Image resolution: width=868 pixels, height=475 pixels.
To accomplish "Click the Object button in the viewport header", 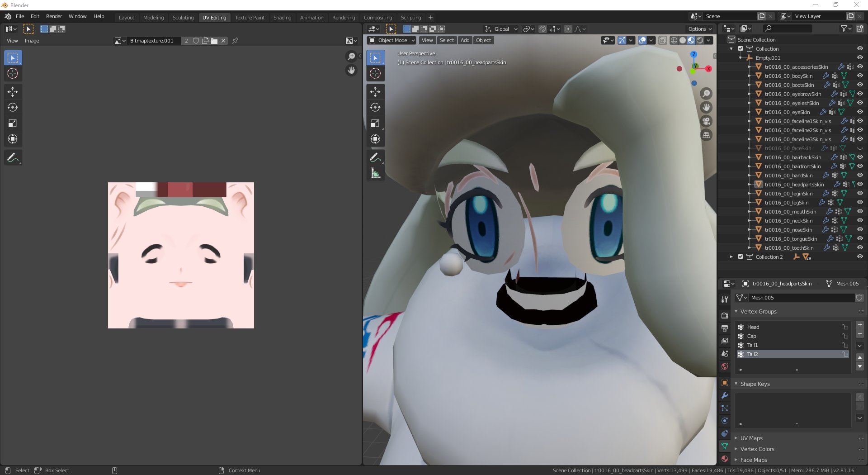I will (x=483, y=40).
